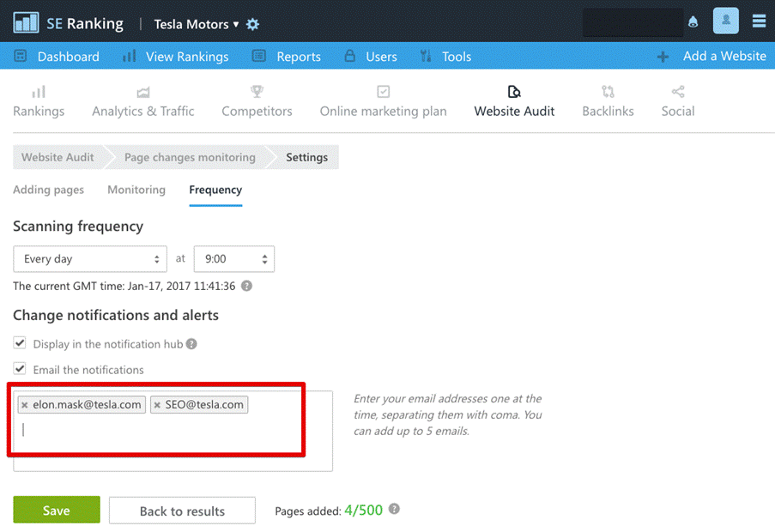Viewport: 775px width, 532px height.
Task: Toggle Display in the notification hub checkbox
Action: [x=20, y=343]
